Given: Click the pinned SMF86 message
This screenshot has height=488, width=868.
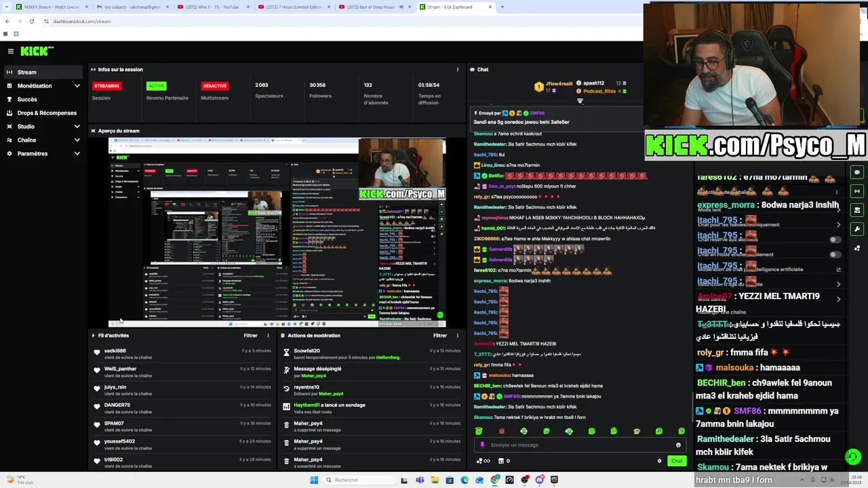Looking at the screenshot, I should [555, 117].
